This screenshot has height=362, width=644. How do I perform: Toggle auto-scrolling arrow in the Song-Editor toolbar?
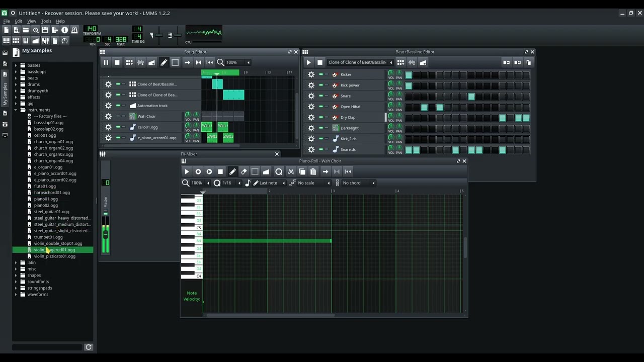(x=187, y=62)
